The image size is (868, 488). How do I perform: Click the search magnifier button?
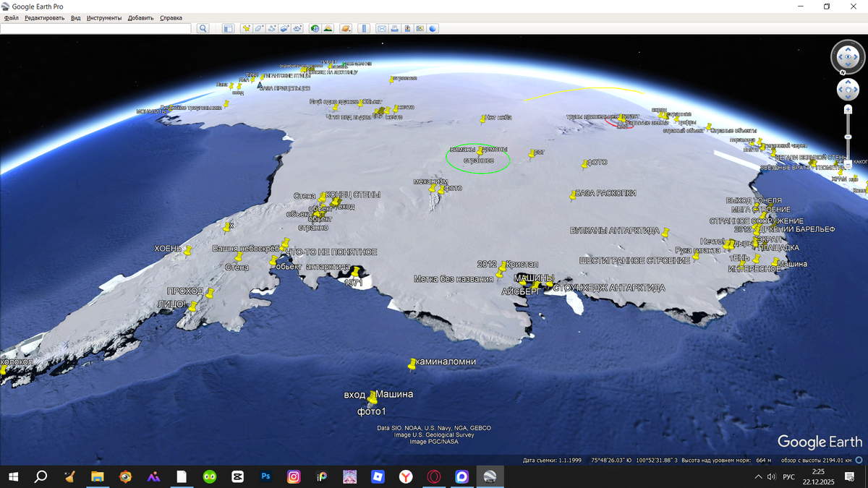pos(203,29)
